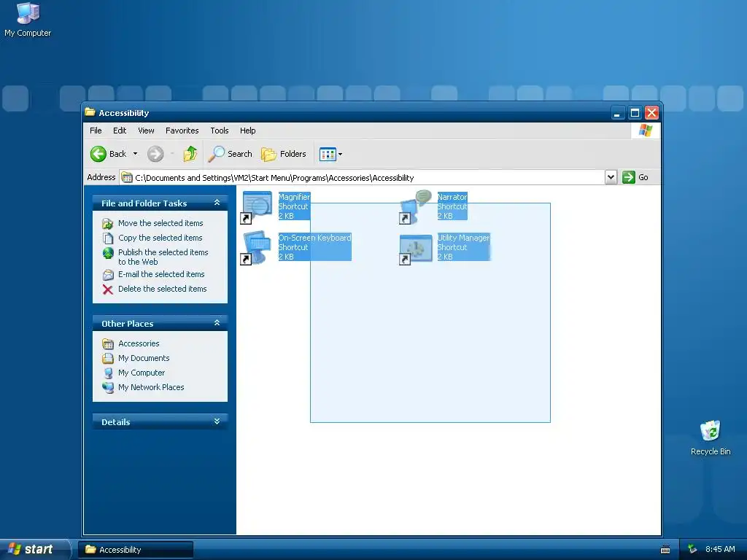
Task: Go to My Network Places link
Action: [x=151, y=387]
